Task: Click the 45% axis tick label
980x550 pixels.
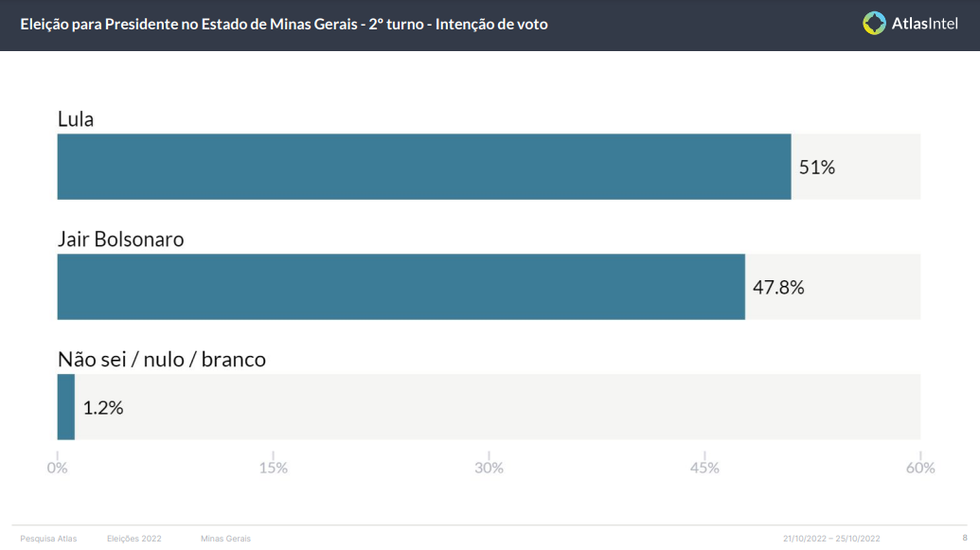Action: (704, 468)
